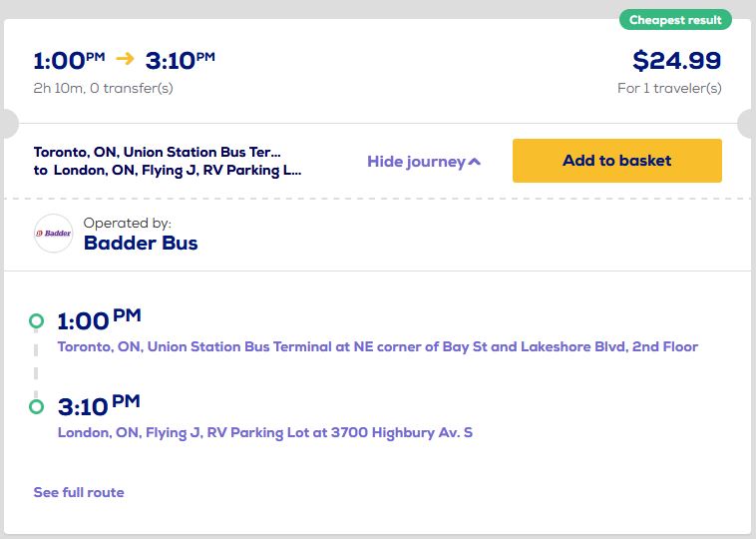Click the truncated Toronto to London route summary
Viewport: 756px width, 539px height.
pos(168,161)
